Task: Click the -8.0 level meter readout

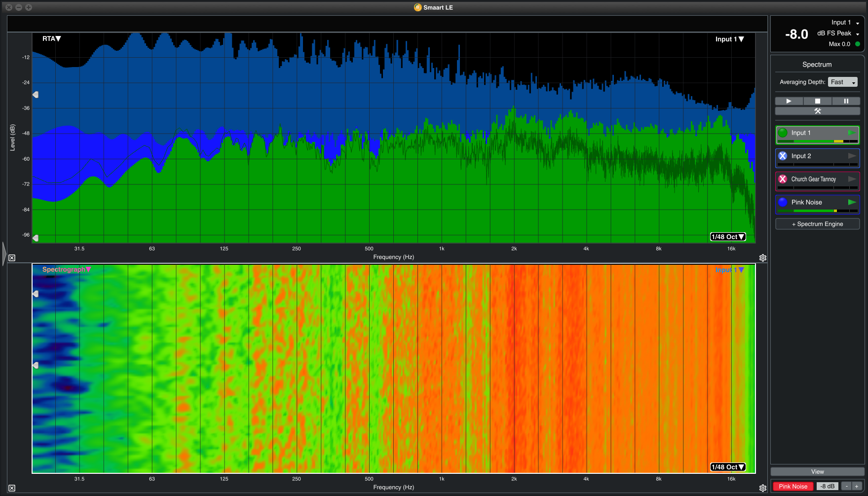Action: [796, 34]
